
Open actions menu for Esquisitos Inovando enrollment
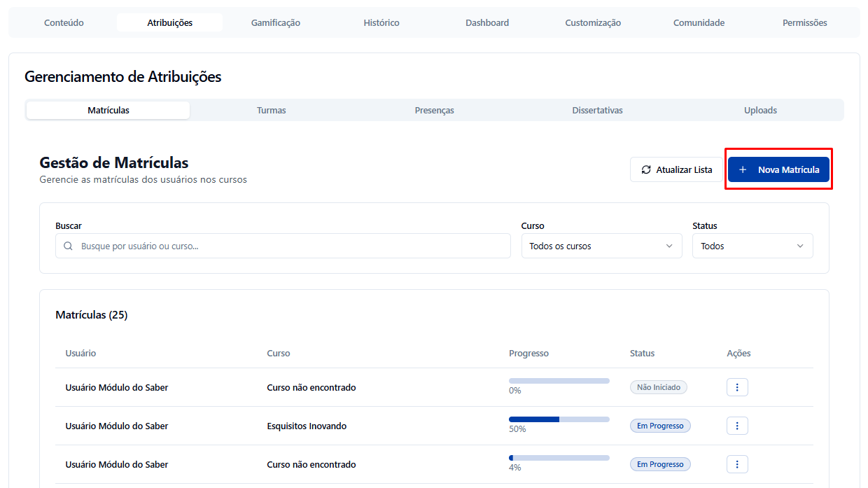[737, 426]
